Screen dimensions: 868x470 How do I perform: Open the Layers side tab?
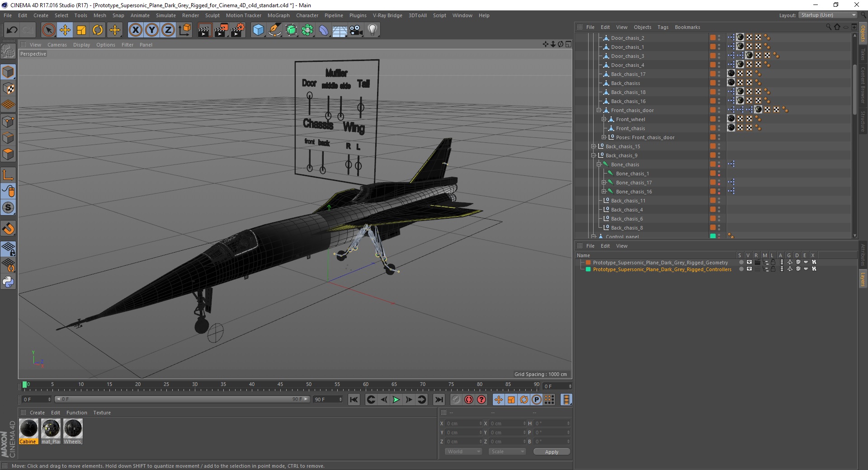click(x=863, y=279)
